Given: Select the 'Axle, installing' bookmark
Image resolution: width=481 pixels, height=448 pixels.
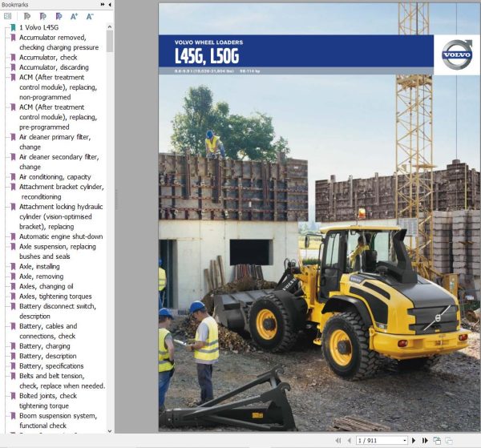Looking at the screenshot, I should (x=39, y=266).
